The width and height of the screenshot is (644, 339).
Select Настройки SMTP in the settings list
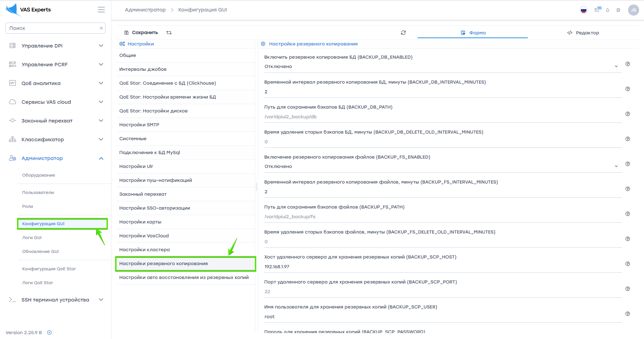point(139,125)
